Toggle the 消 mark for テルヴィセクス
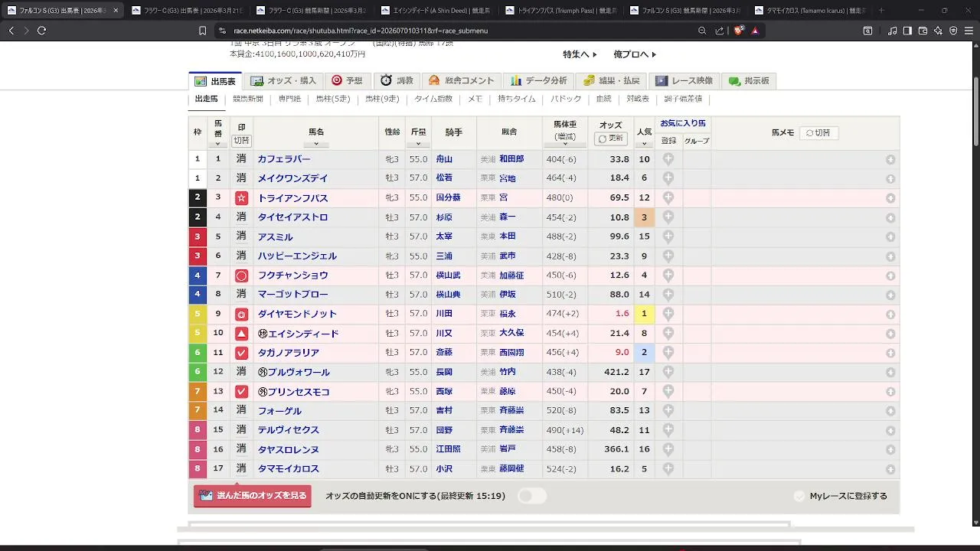This screenshot has height=551, width=980. [241, 430]
